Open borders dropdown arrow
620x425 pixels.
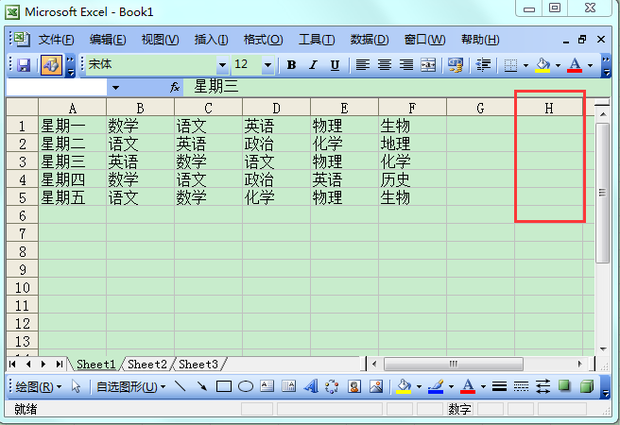(x=526, y=65)
